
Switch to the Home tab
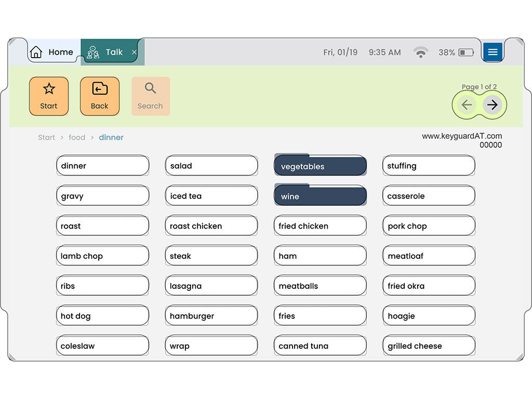click(x=52, y=52)
